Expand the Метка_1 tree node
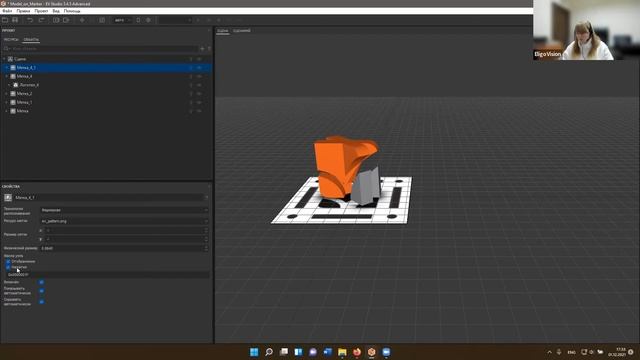This screenshot has height=360, width=640. (x=7, y=102)
